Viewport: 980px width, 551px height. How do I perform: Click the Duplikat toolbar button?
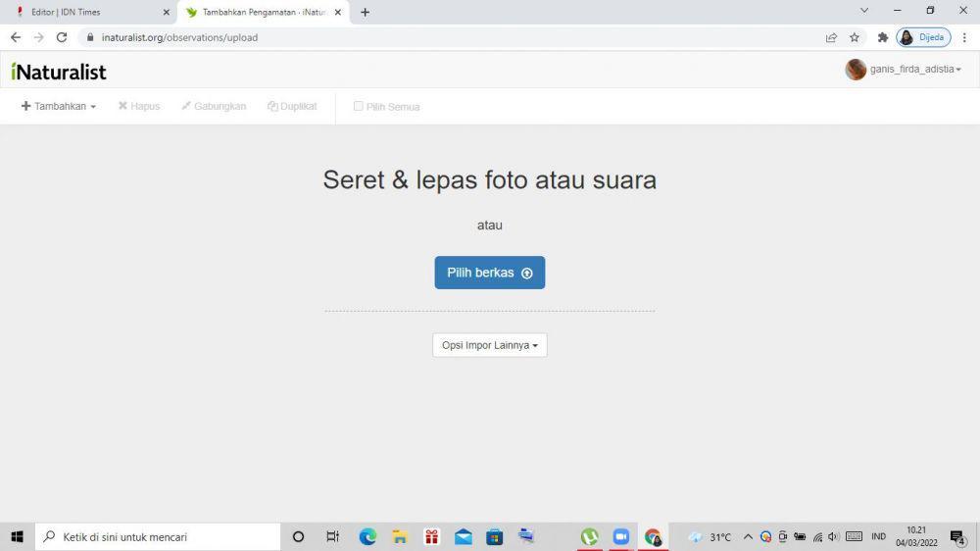pos(292,106)
